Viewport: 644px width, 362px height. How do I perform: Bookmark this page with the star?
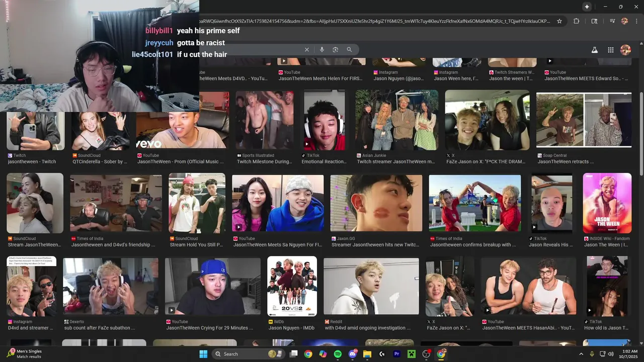click(559, 21)
